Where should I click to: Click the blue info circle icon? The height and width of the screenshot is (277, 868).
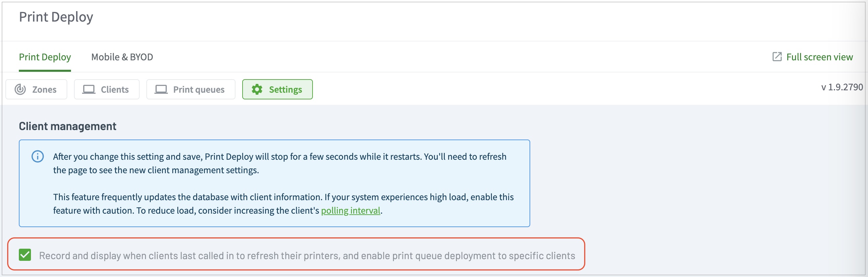[38, 157]
